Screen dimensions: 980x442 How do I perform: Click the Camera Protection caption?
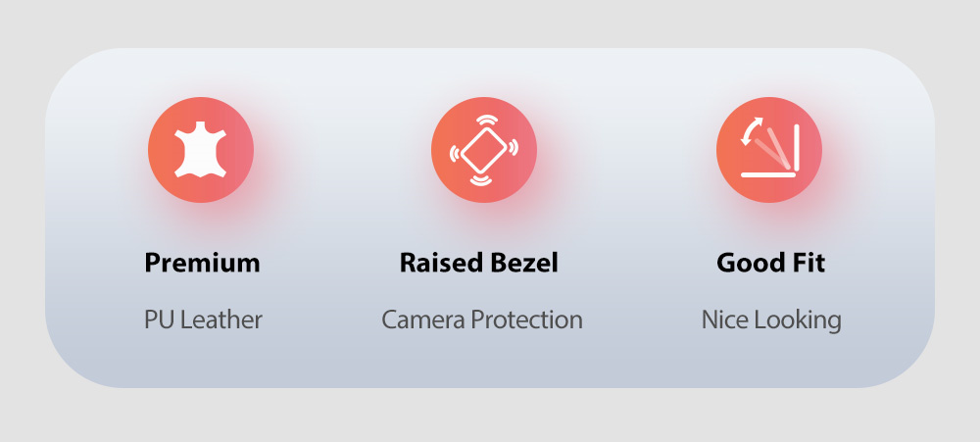(481, 319)
